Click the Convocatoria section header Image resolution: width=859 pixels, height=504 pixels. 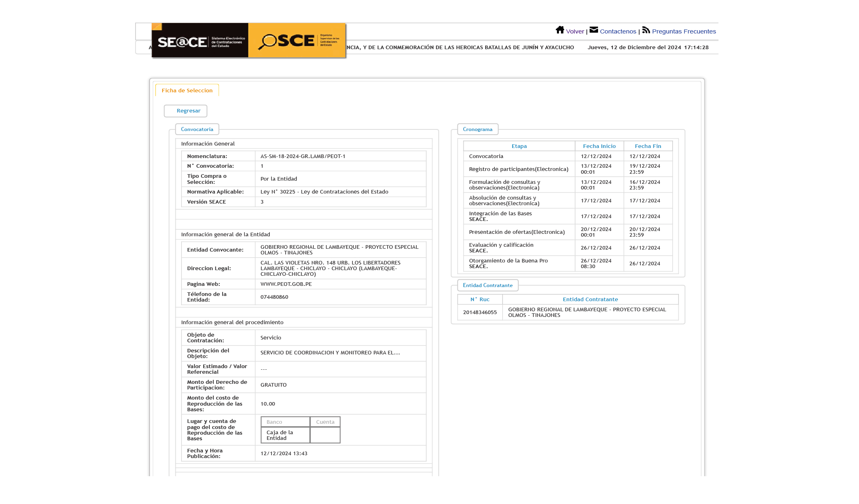[x=197, y=129]
